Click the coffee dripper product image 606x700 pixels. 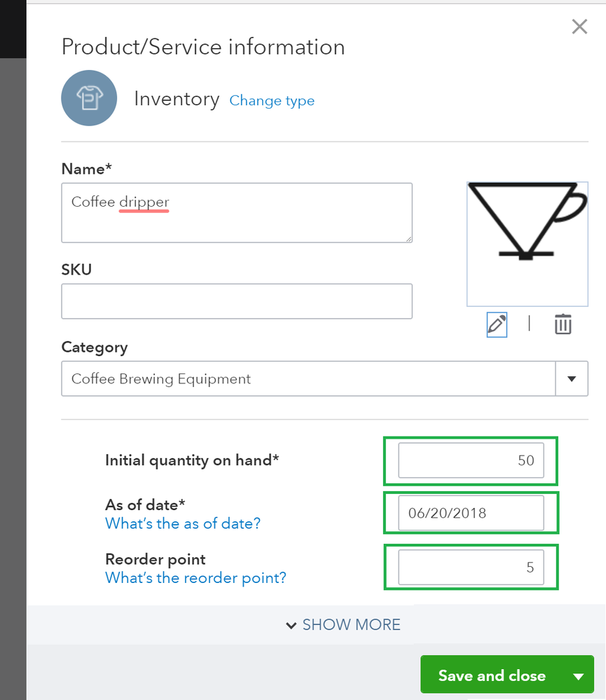(x=527, y=243)
